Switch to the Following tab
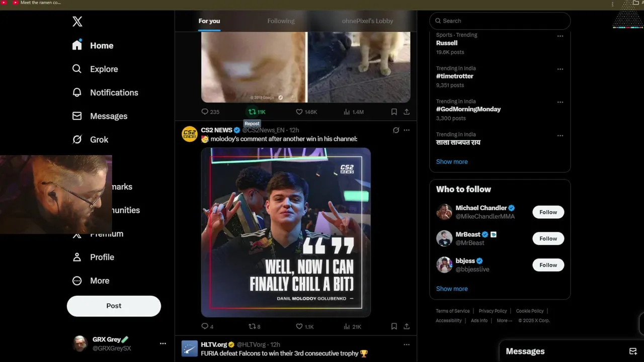 click(x=281, y=21)
